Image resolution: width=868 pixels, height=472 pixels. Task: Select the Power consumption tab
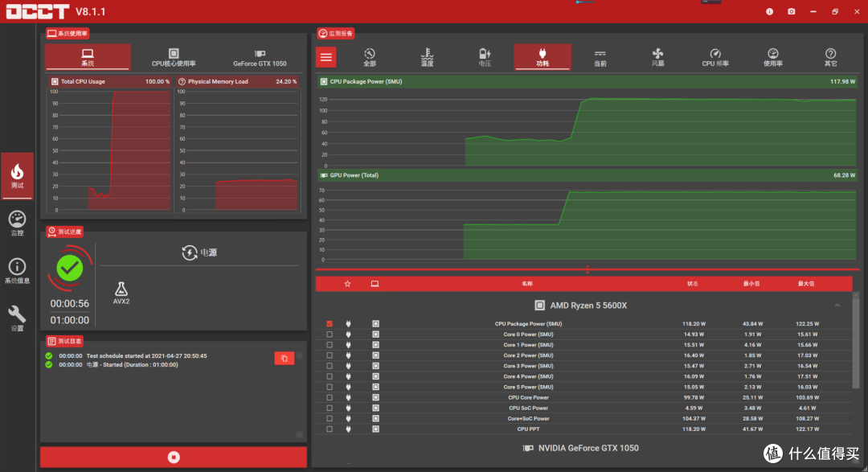542,57
